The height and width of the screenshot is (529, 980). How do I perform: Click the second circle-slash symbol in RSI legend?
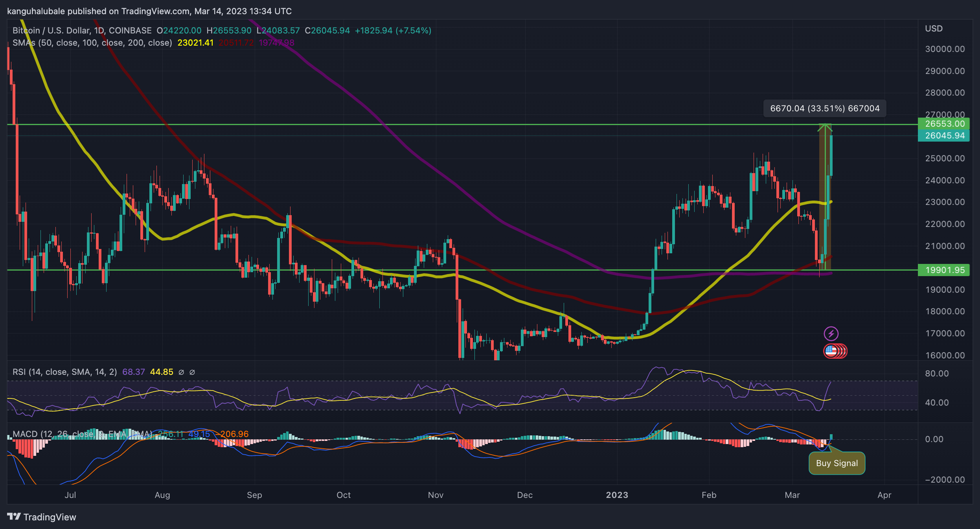pos(192,372)
